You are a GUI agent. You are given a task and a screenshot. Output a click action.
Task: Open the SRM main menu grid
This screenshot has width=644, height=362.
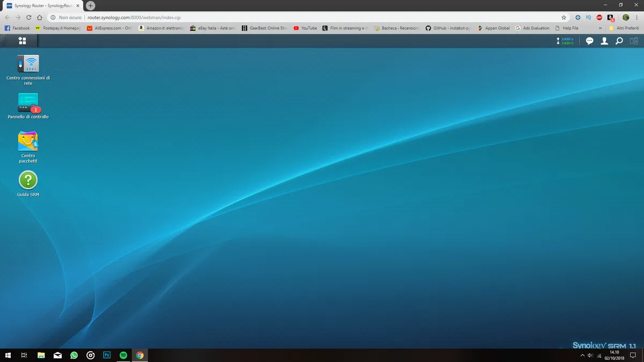(22, 41)
